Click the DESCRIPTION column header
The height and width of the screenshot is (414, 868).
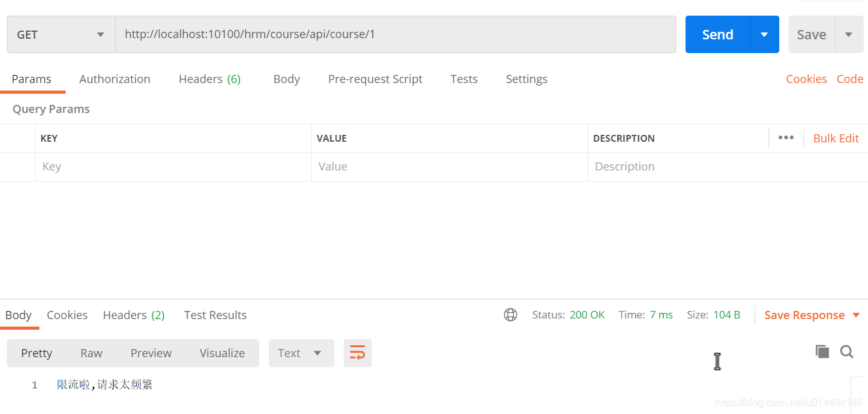[x=624, y=139]
